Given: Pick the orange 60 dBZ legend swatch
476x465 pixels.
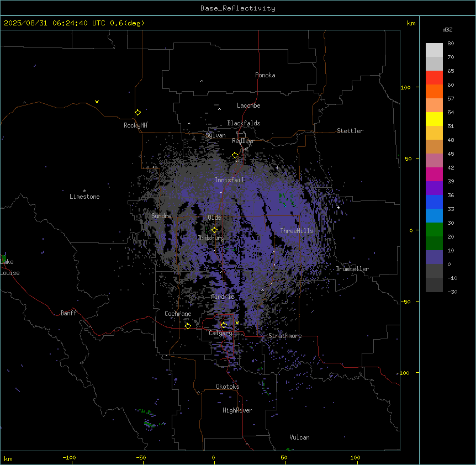Looking at the screenshot, I should (434, 91).
